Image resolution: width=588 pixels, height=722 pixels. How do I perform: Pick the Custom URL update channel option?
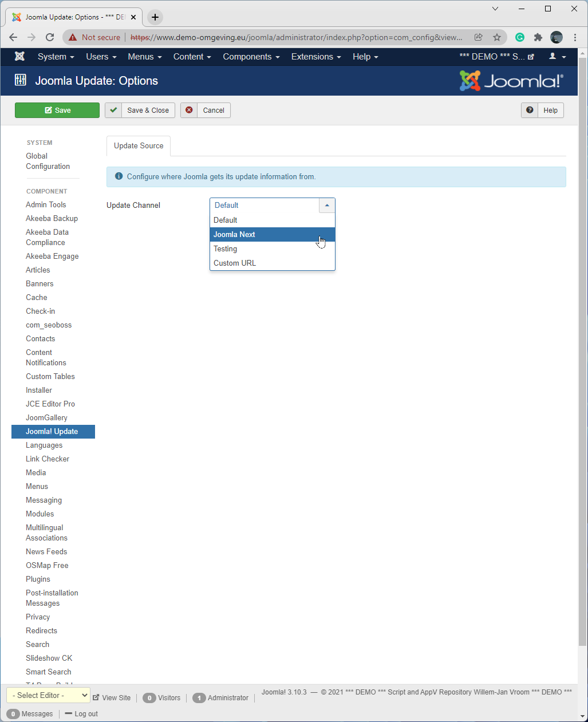click(235, 263)
